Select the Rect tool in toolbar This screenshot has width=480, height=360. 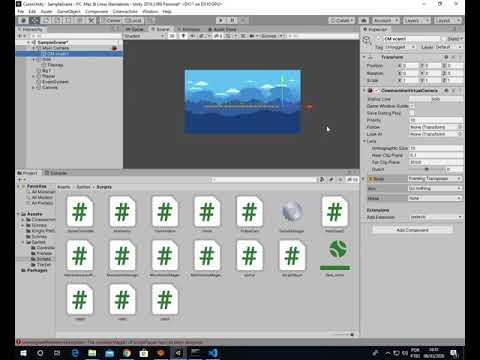tap(68, 20)
